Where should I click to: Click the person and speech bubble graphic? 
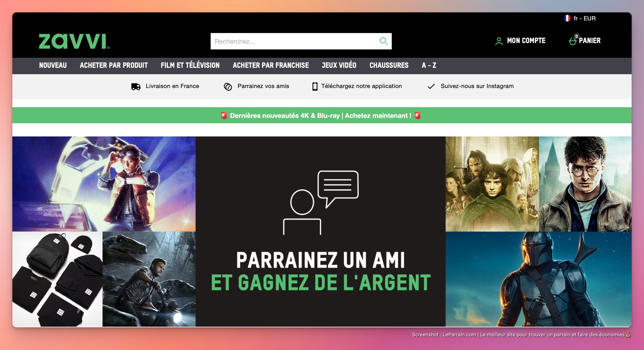[x=321, y=203]
